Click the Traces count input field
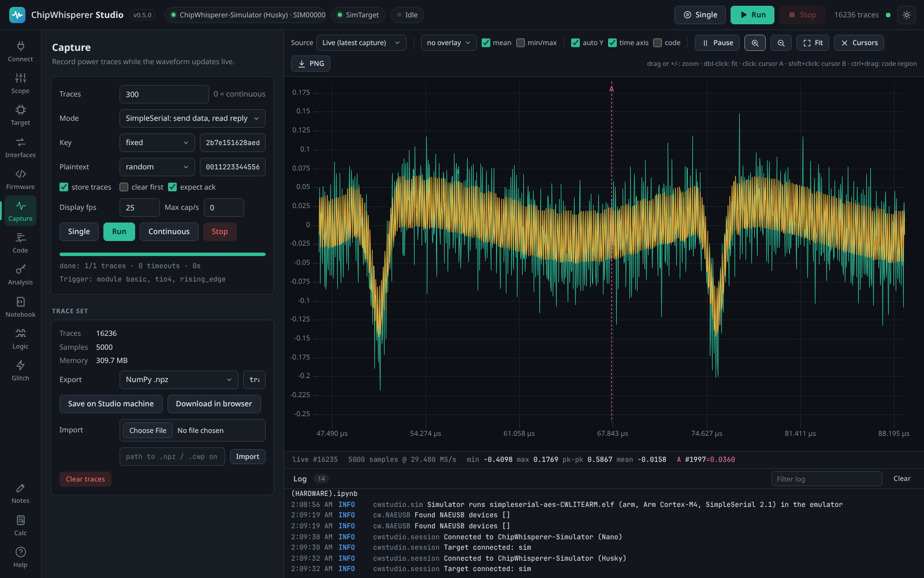Image resolution: width=924 pixels, height=578 pixels. [x=164, y=94]
